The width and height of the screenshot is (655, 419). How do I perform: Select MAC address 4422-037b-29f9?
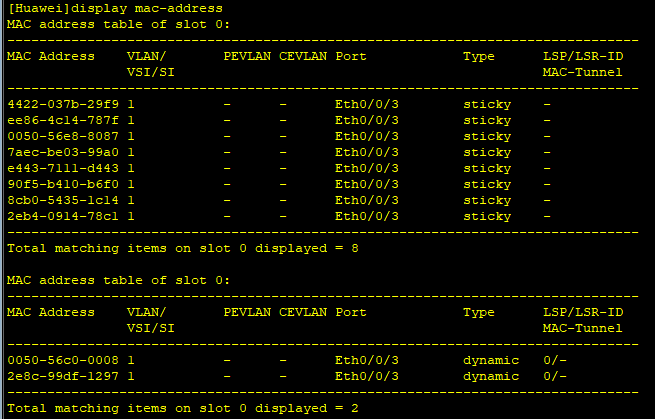(63, 104)
